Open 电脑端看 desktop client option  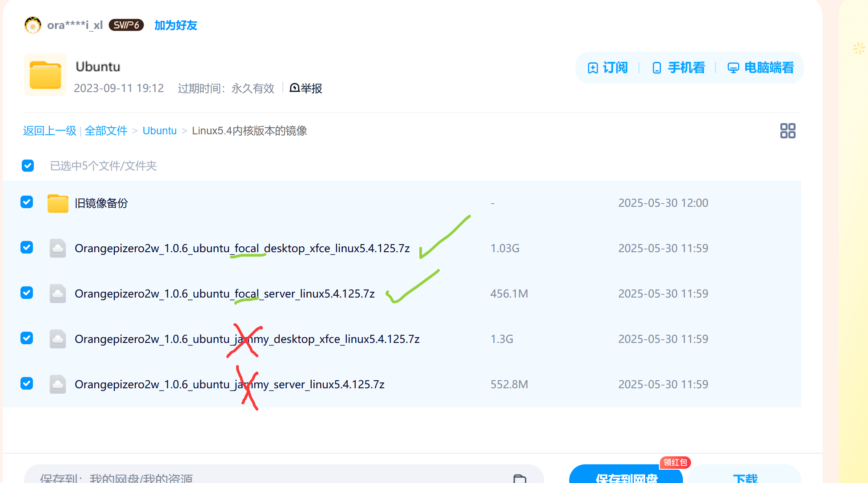(x=760, y=68)
